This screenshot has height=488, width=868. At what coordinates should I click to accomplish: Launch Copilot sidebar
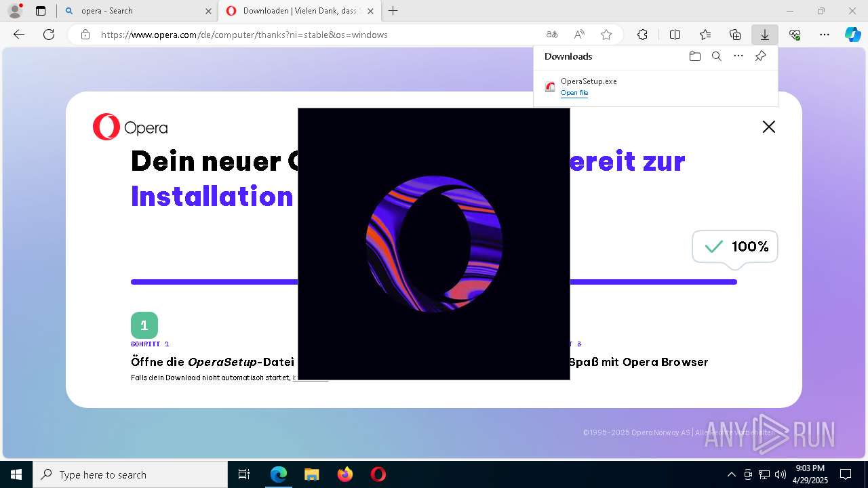853,35
